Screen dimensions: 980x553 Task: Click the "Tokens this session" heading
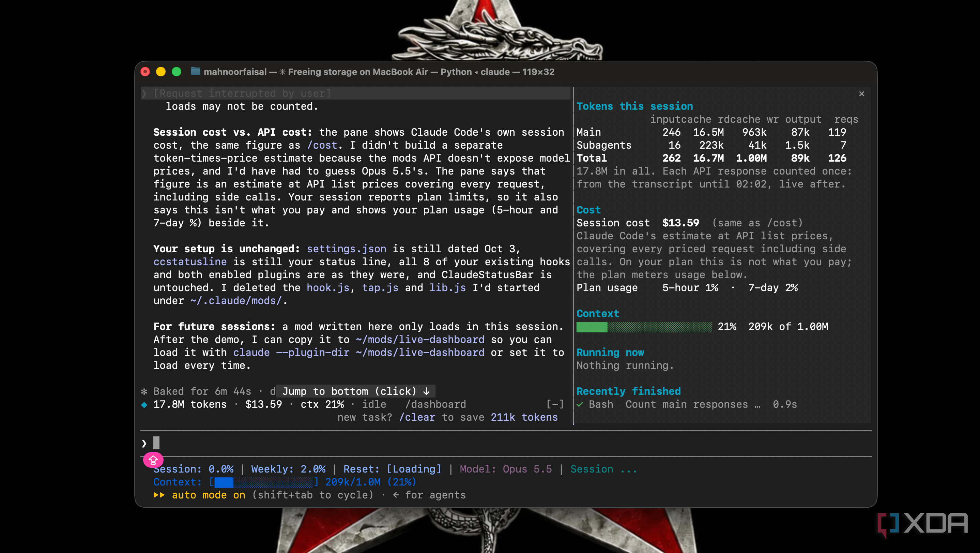pos(634,107)
